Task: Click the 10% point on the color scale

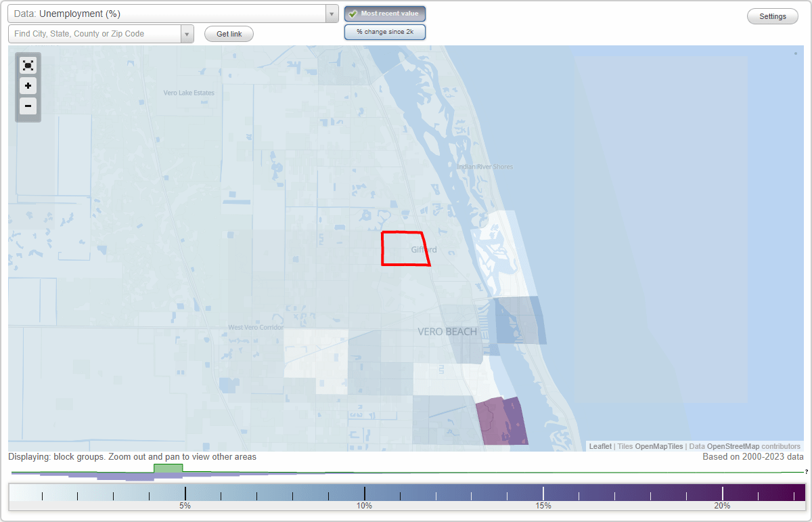Action: (x=365, y=494)
